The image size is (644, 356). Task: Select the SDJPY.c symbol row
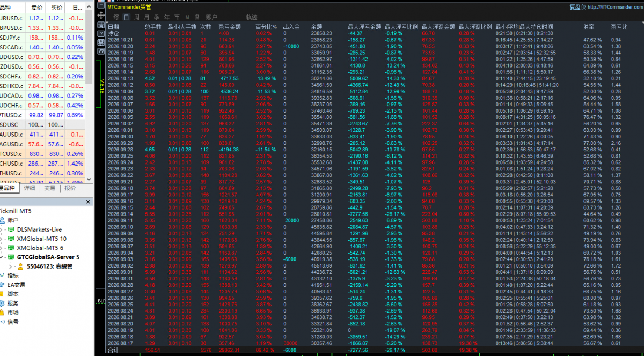(x=42, y=38)
